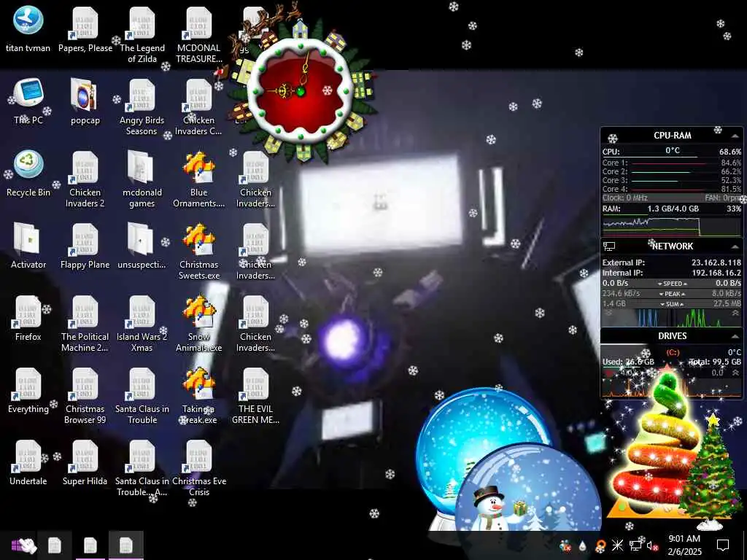This screenshot has width=747, height=560.
Task: Open This PC
Action: click(28, 102)
